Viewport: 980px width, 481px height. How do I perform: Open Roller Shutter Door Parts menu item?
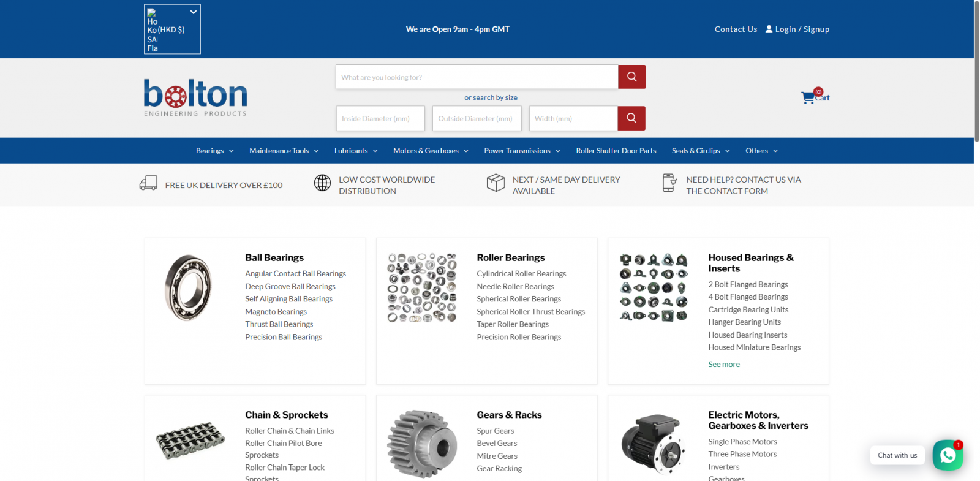616,151
